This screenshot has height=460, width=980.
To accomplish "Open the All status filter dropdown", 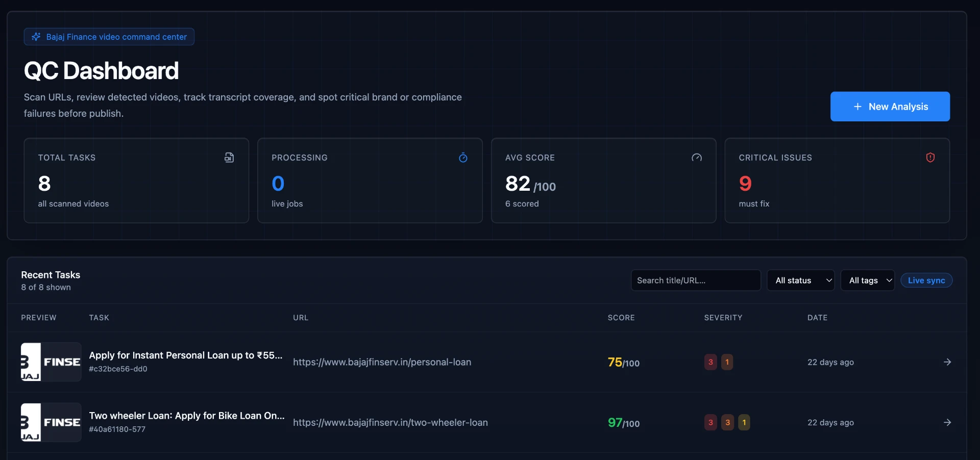I will tap(801, 280).
